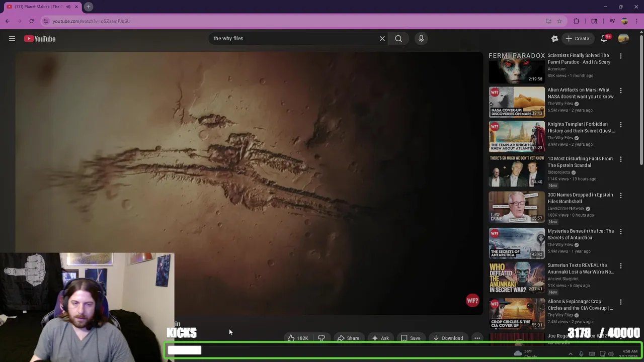Open the Chrome profile avatar

pos(624,21)
